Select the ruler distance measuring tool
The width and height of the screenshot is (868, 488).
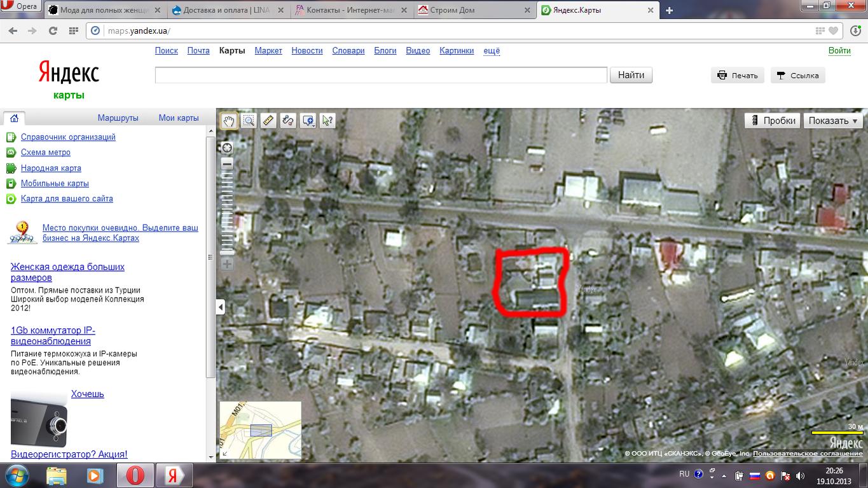click(268, 120)
